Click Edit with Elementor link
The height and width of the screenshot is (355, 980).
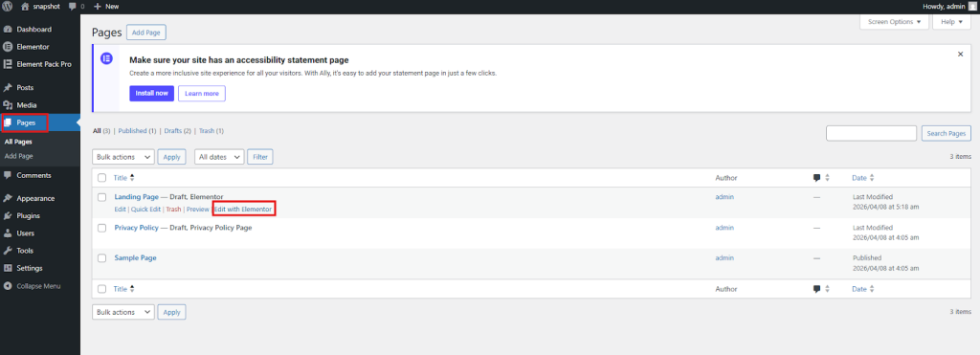243,210
